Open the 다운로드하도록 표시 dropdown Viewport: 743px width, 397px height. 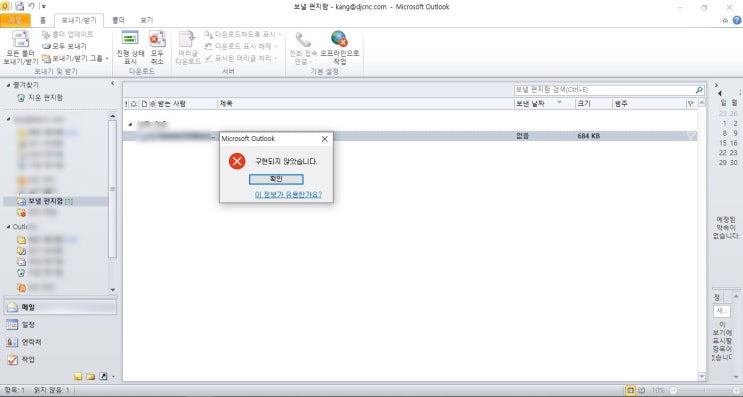tap(243, 34)
